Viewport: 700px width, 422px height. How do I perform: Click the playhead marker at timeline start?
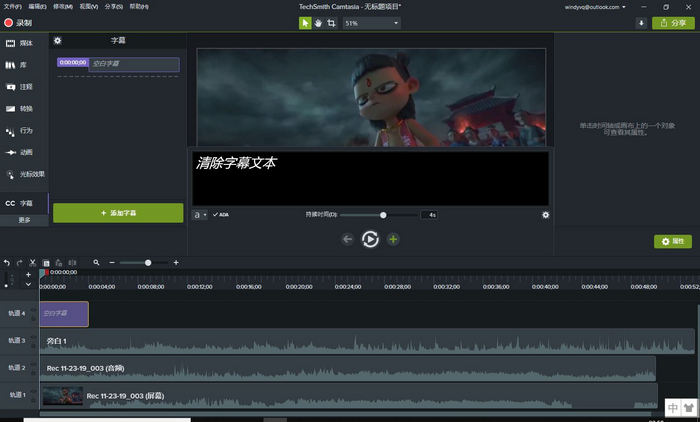click(43, 273)
